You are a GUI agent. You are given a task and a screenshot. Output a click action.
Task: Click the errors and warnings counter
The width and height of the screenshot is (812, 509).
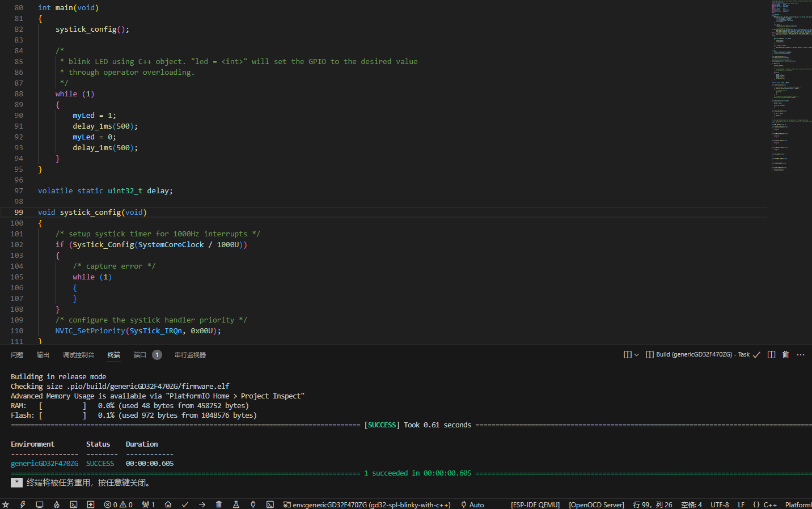click(x=118, y=504)
